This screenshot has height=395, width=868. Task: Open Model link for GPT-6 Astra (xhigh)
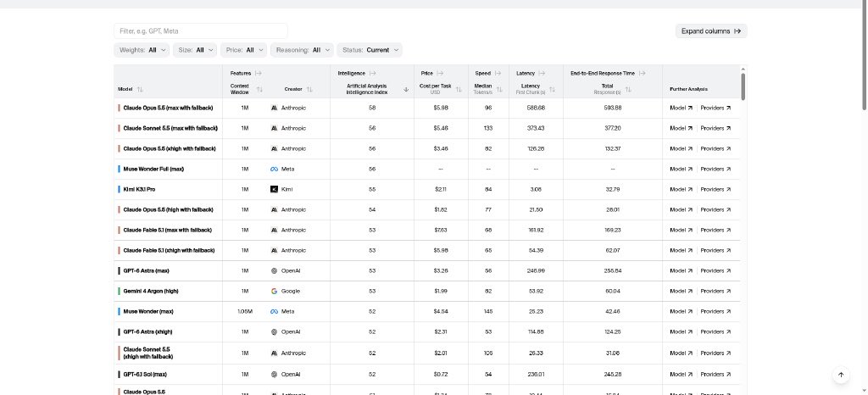(681, 332)
